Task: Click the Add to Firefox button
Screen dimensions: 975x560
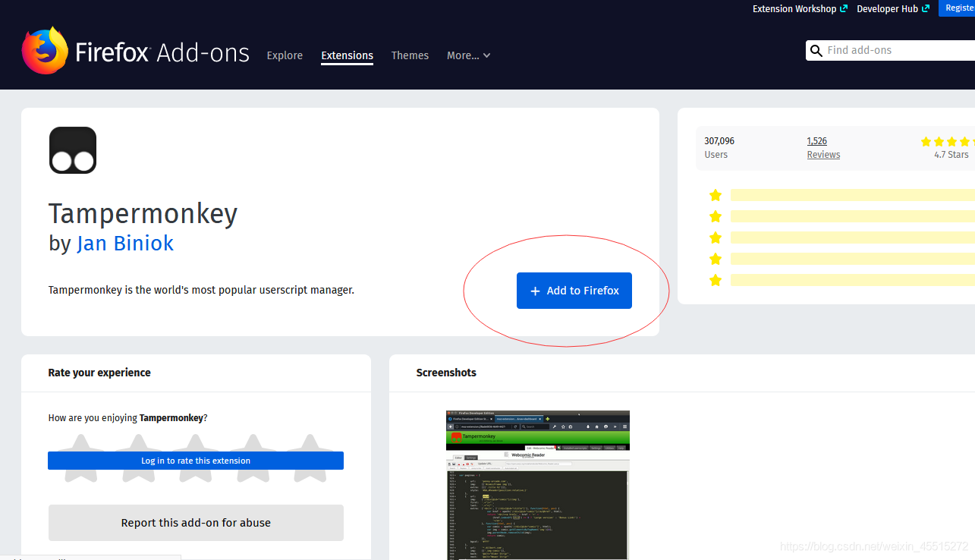Action: (x=574, y=291)
